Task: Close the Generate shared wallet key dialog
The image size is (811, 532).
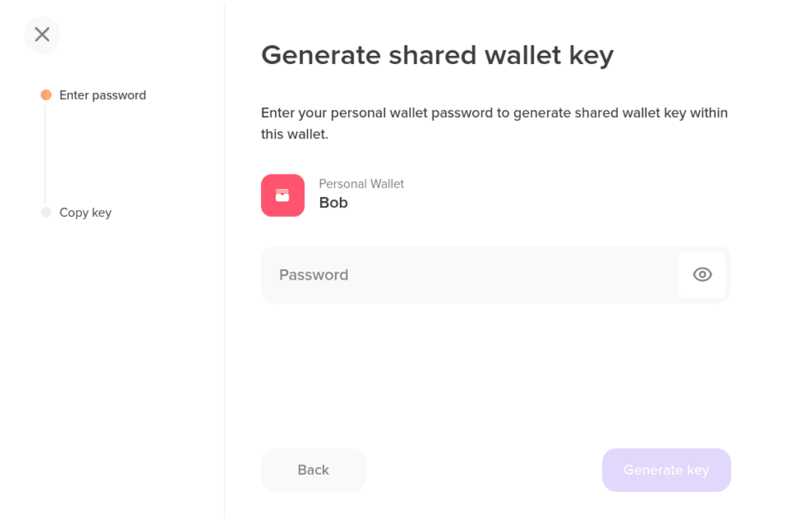Action: point(42,35)
